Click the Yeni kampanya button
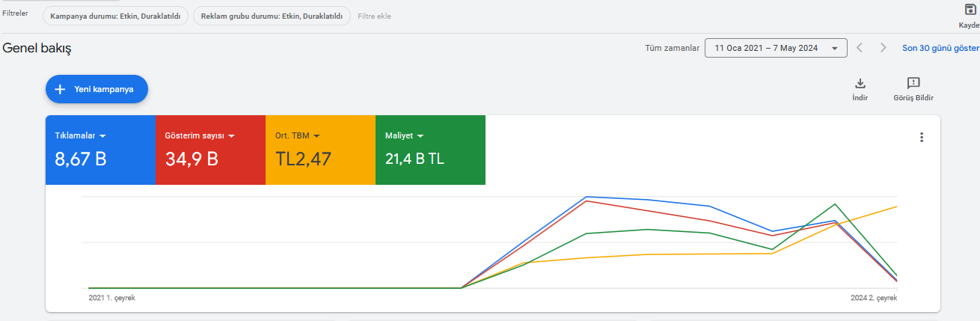980x321 pixels. point(97,89)
